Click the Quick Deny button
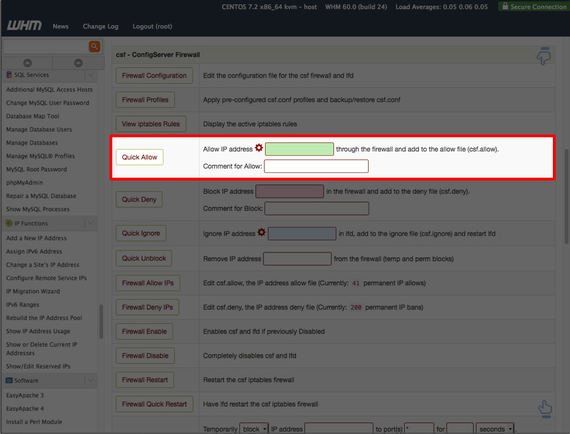Viewport: 570px width, 434px height. (x=139, y=200)
